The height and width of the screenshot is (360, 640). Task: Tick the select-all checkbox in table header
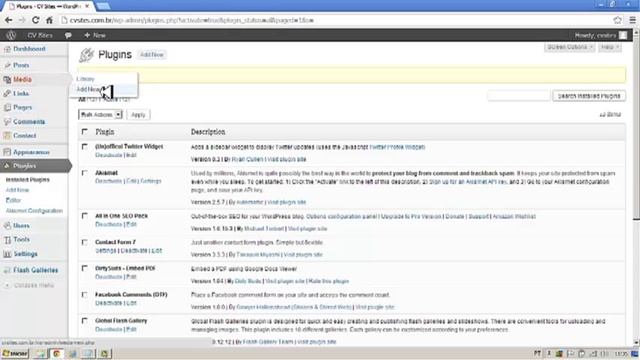tap(84, 131)
